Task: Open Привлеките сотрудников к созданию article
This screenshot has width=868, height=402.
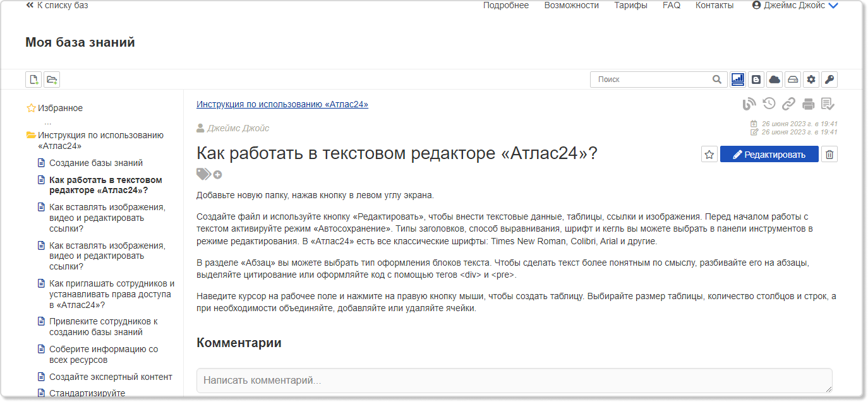Action: (x=104, y=327)
